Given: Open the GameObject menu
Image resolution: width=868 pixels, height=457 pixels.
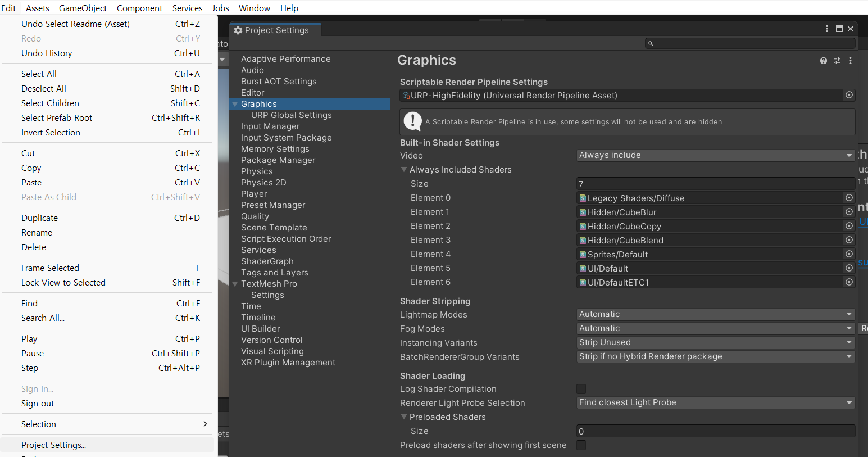Looking at the screenshot, I should pos(83,8).
